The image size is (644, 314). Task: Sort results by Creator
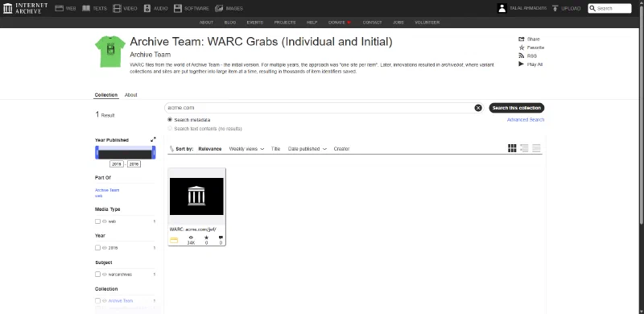[341, 149]
